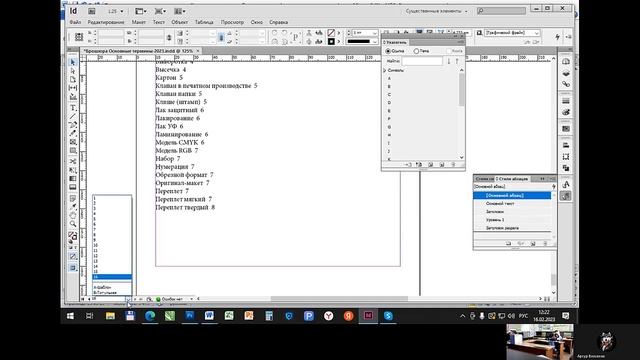Screen dimensions: 640x360
Task: Click the stroke color swatch in control bar
Action: [331, 41]
